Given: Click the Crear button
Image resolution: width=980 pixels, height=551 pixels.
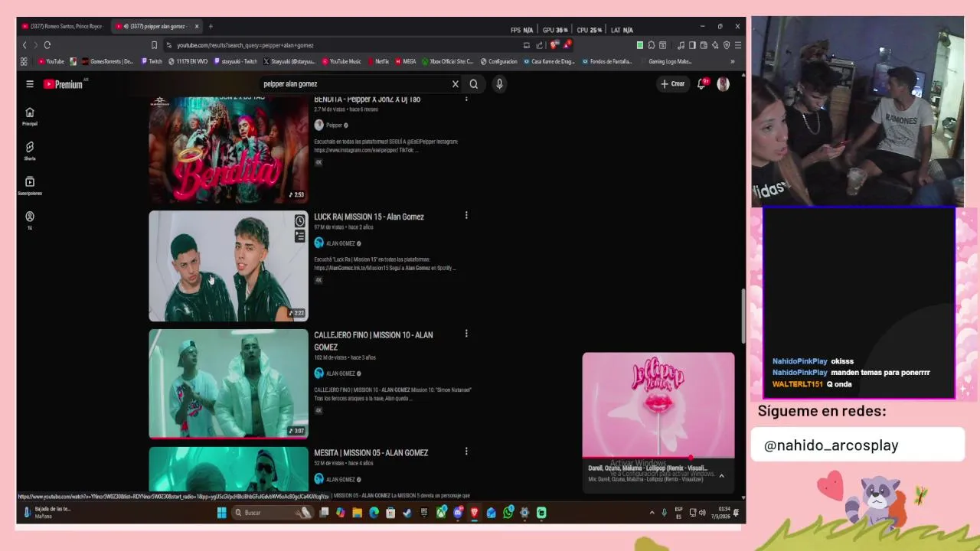Looking at the screenshot, I should tap(673, 84).
